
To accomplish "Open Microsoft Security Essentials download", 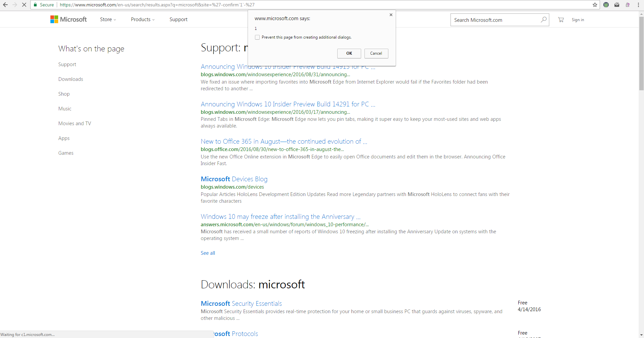I will [241, 303].
